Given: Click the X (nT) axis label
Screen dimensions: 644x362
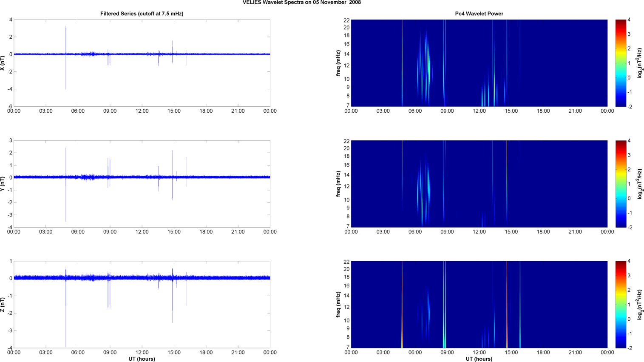Looking at the screenshot, I should pyautogui.click(x=3, y=63).
